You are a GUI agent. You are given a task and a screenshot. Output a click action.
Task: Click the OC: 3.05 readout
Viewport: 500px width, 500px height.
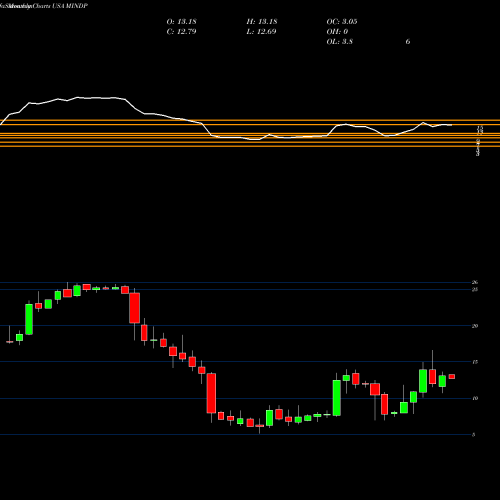(342, 22)
